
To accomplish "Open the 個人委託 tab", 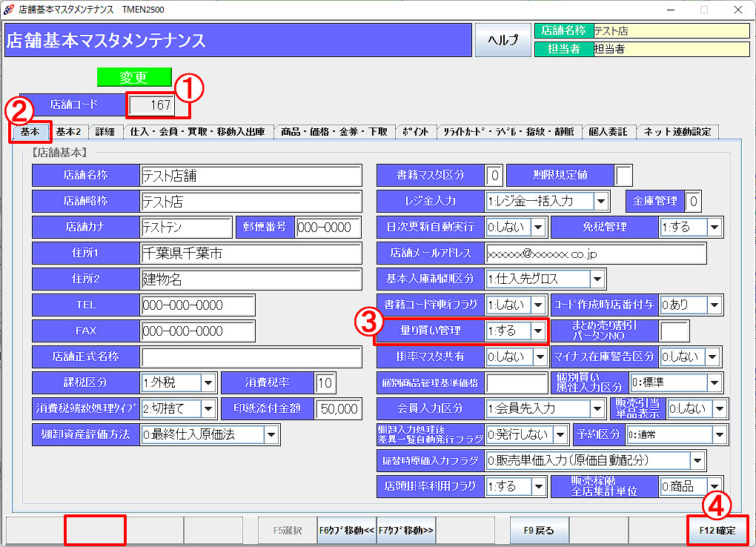I will tap(608, 132).
